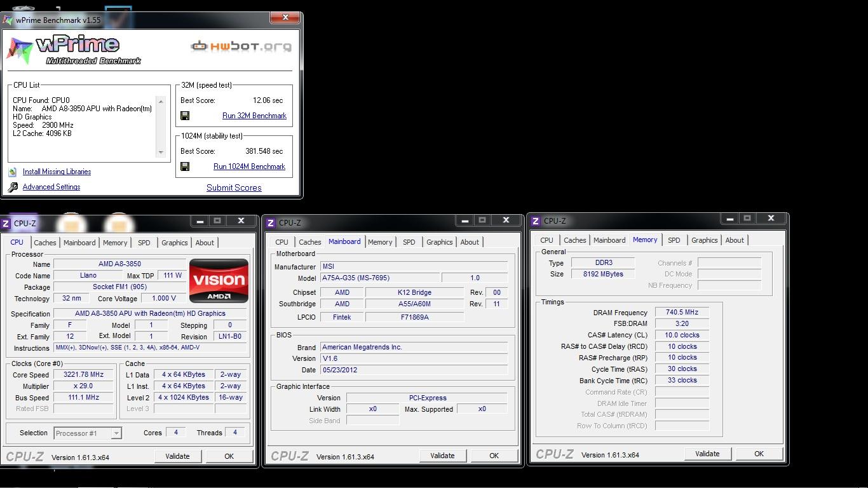Click the motherboard model A75A-G35 (MS-7695)
Image resolution: width=868 pixels, height=488 pixels.
[x=379, y=278]
